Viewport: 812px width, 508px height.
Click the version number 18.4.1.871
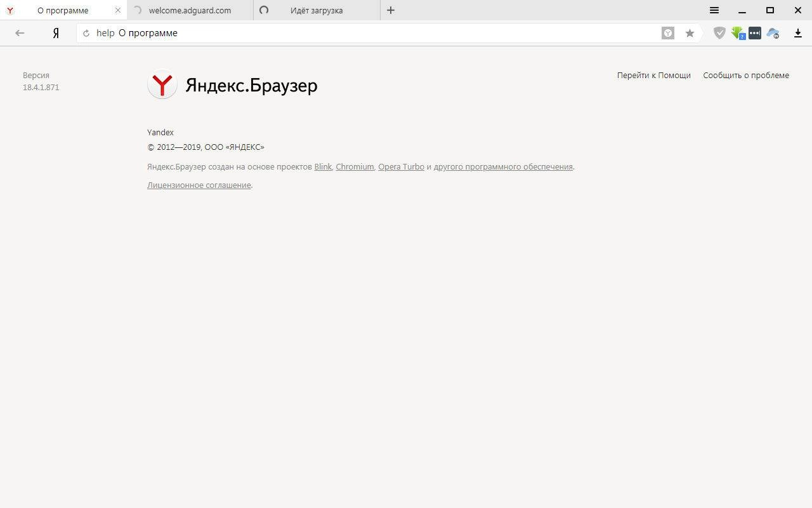tap(41, 88)
